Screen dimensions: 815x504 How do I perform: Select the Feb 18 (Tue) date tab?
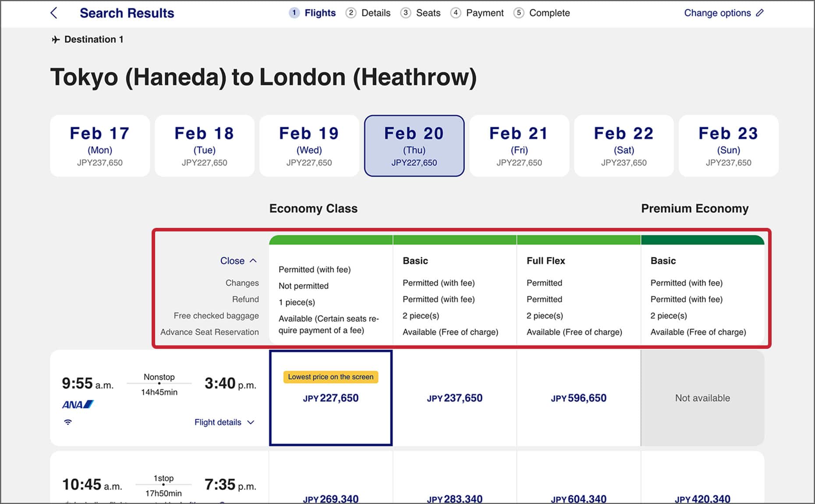(x=205, y=146)
